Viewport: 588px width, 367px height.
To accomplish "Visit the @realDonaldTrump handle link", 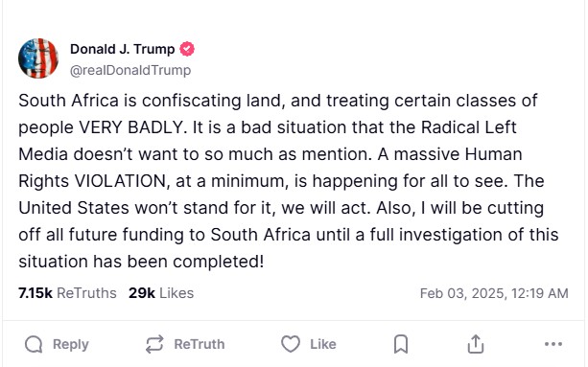I will pyautogui.click(x=130, y=70).
